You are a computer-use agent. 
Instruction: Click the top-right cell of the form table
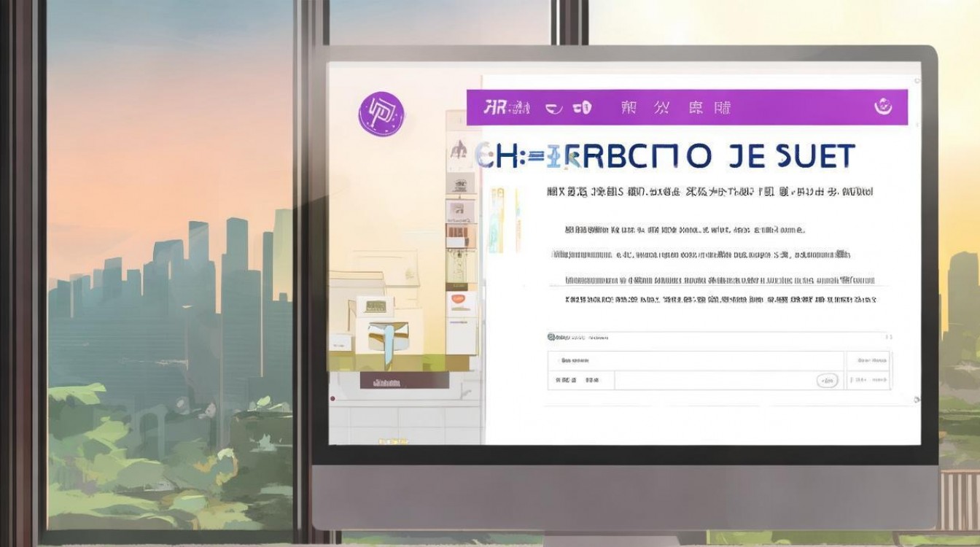click(x=868, y=360)
